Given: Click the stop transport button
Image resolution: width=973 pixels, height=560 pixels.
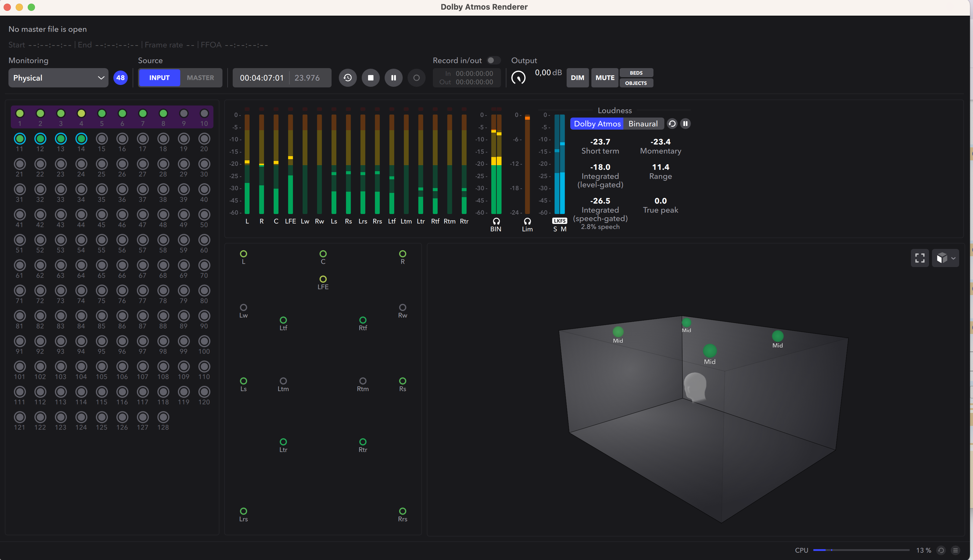Looking at the screenshot, I should [x=370, y=78].
